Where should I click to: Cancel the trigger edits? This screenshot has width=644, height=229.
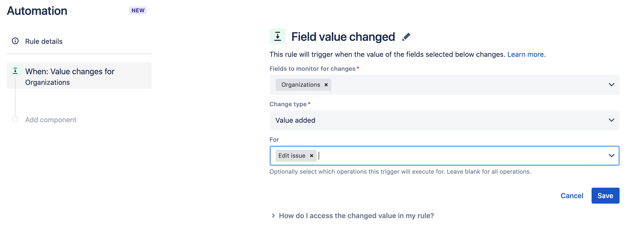(572, 196)
